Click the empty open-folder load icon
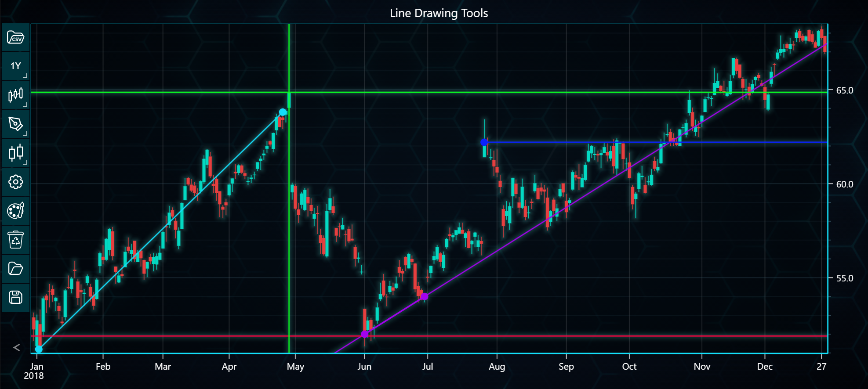Image resolution: width=868 pixels, height=389 pixels. click(x=16, y=269)
